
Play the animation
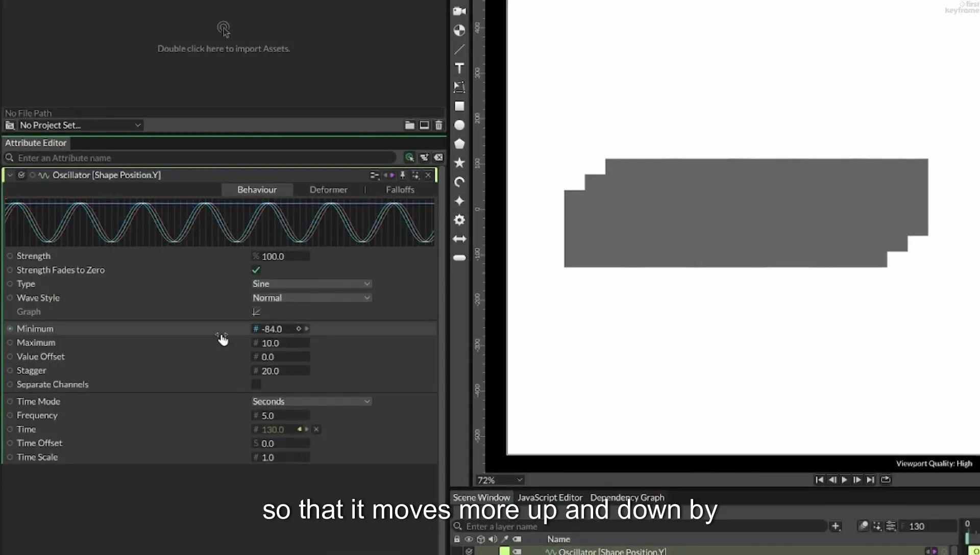[x=844, y=480]
